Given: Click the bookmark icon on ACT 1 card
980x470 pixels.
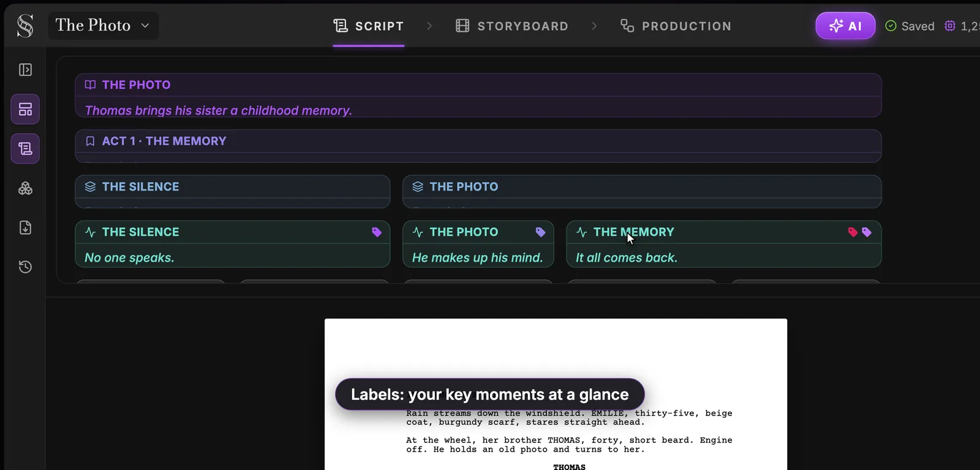Looking at the screenshot, I should [90, 141].
